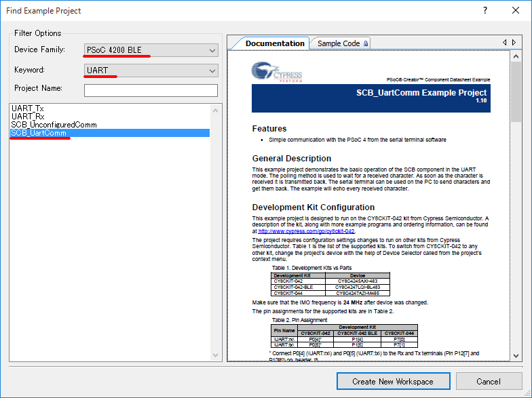This screenshot has height=398, width=532.
Task: Open the Keyword dropdown showing UART
Action: coord(151,71)
